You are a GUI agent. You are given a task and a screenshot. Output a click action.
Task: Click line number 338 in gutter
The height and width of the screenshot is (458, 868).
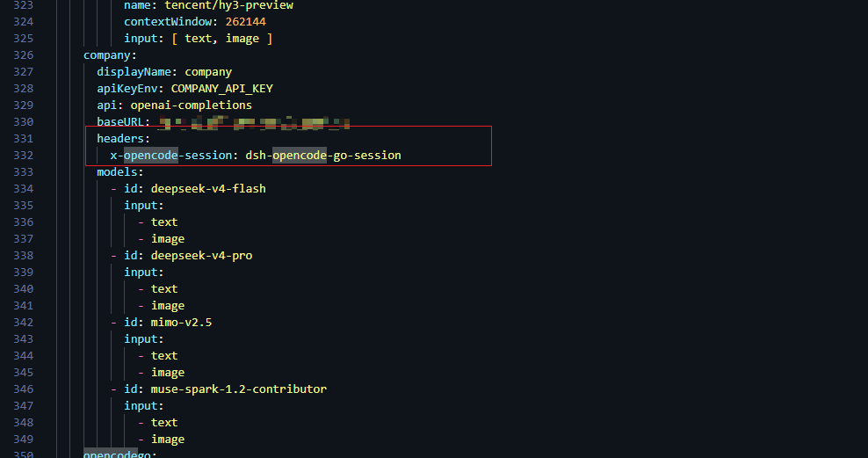coord(23,255)
